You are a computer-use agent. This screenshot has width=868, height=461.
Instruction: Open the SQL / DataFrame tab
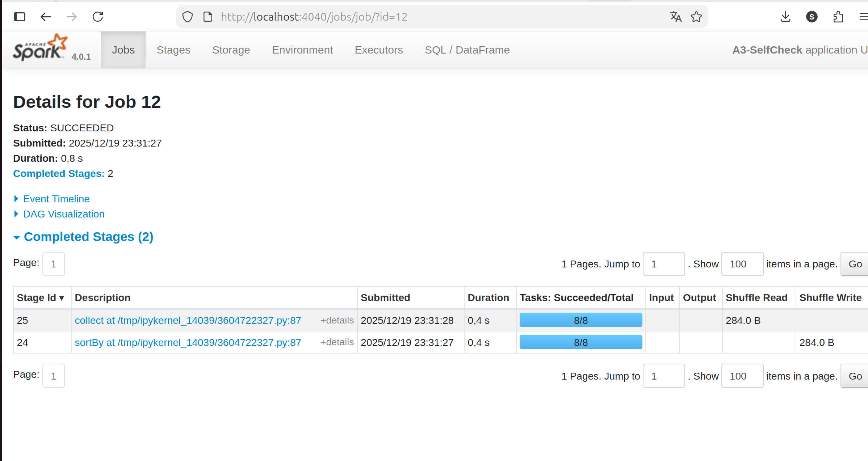pyautogui.click(x=467, y=50)
